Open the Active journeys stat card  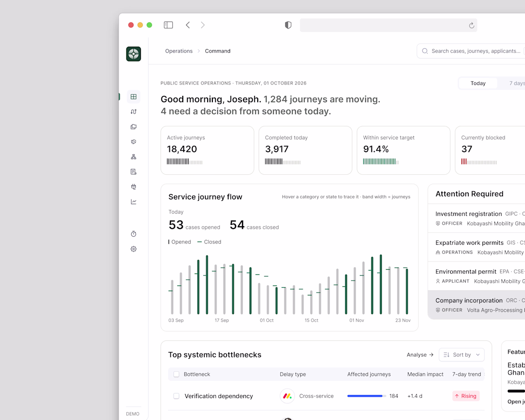click(x=207, y=150)
